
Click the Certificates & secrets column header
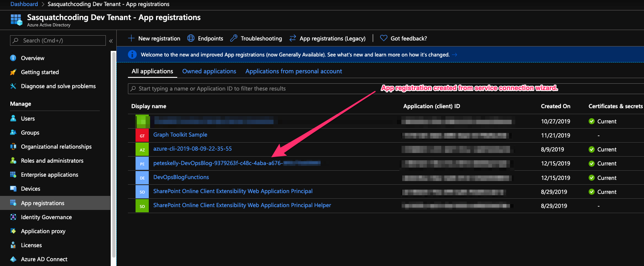click(616, 106)
